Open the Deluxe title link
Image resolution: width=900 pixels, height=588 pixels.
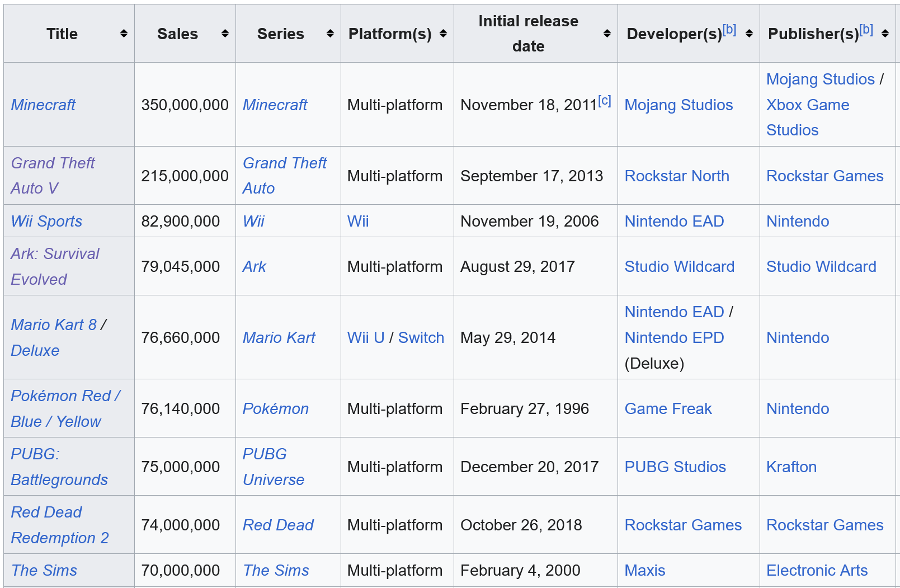pos(35,350)
